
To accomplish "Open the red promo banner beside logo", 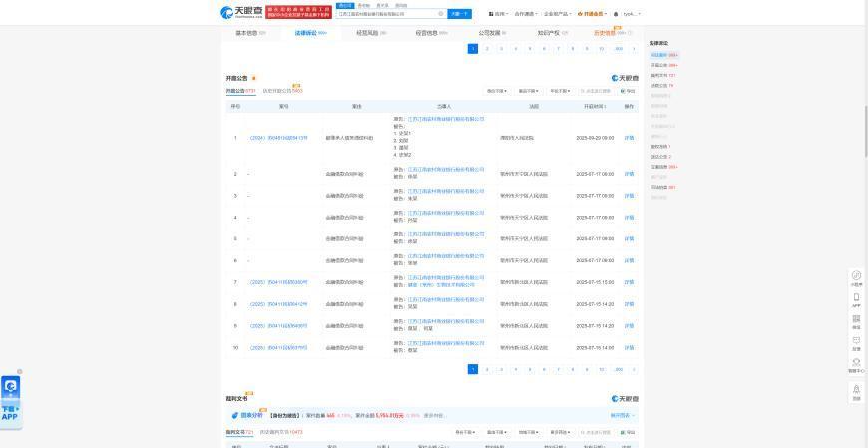I will click(x=298, y=12).
